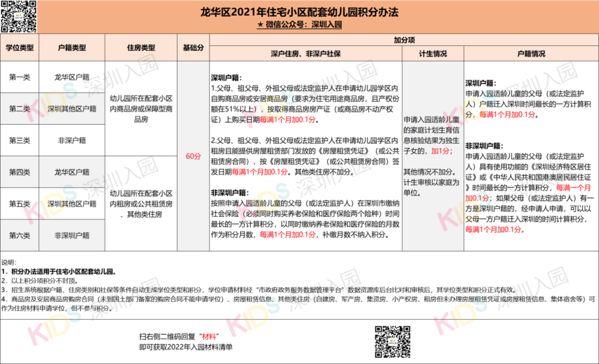Click the '第六类' row cell

(x=19, y=236)
